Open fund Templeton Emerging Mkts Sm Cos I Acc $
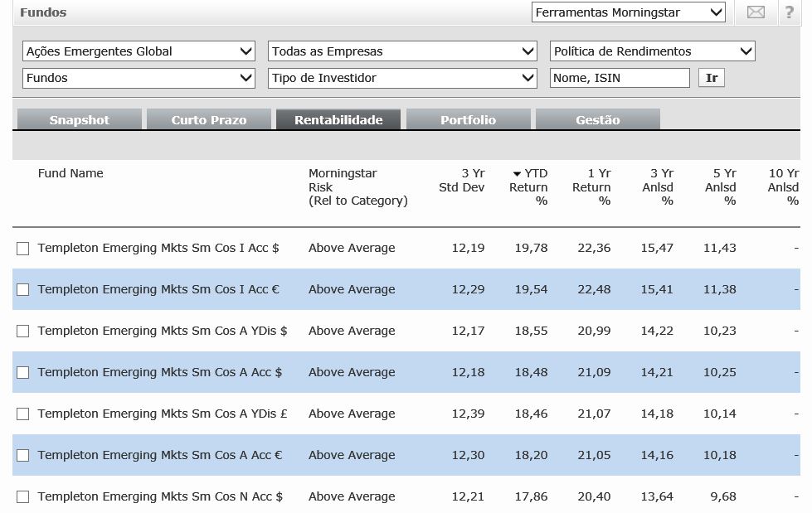 click(158, 248)
